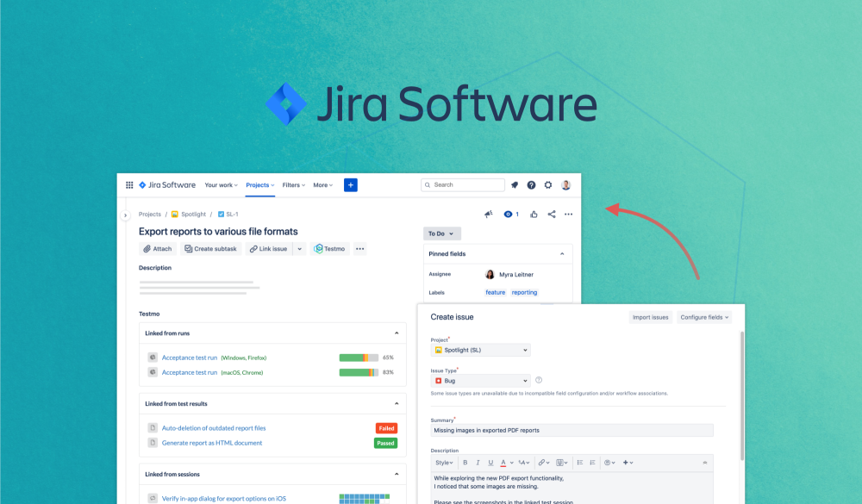Open Generate report as HTML document

coord(212,443)
